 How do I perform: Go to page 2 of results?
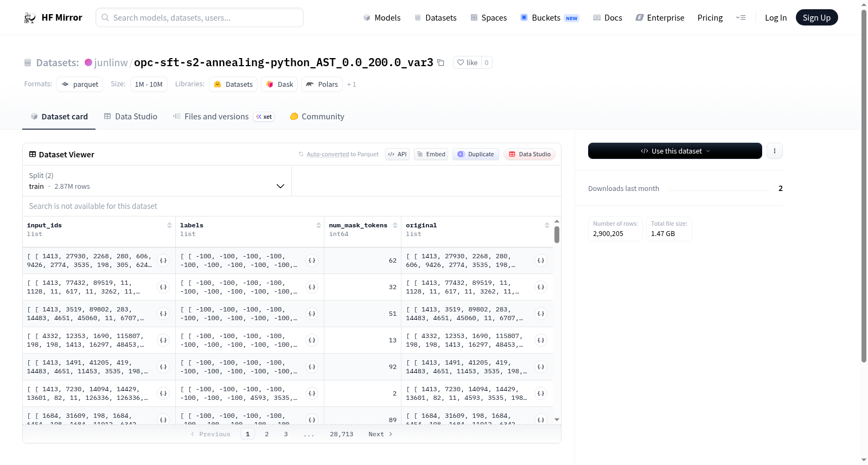point(267,434)
